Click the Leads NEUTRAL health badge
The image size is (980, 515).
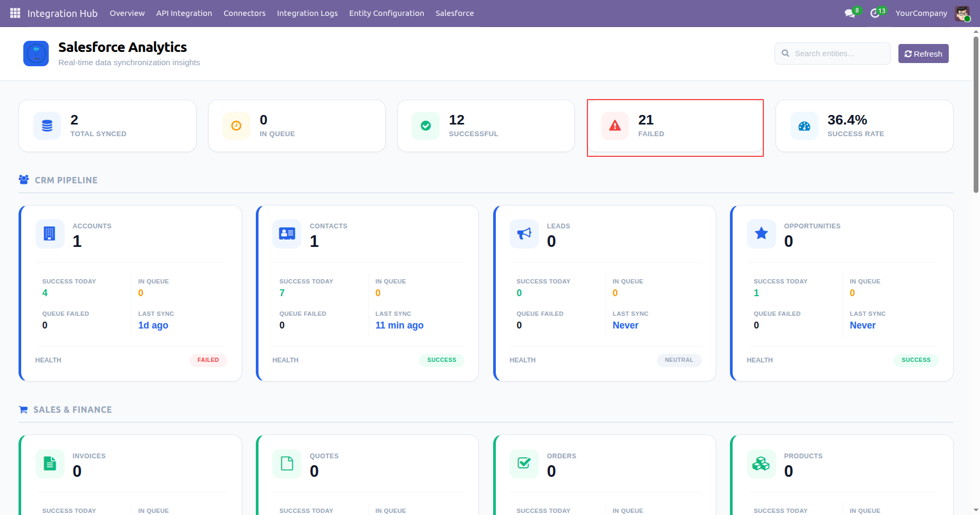pos(679,360)
